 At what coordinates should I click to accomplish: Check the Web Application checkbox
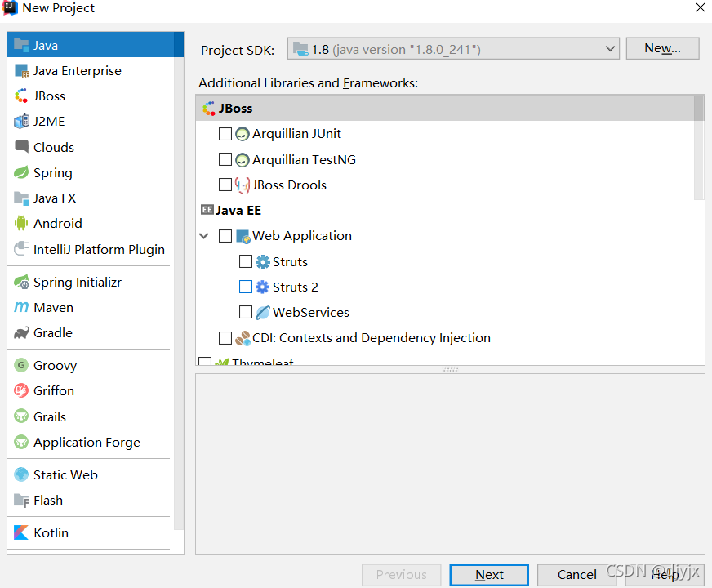pos(225,236)
